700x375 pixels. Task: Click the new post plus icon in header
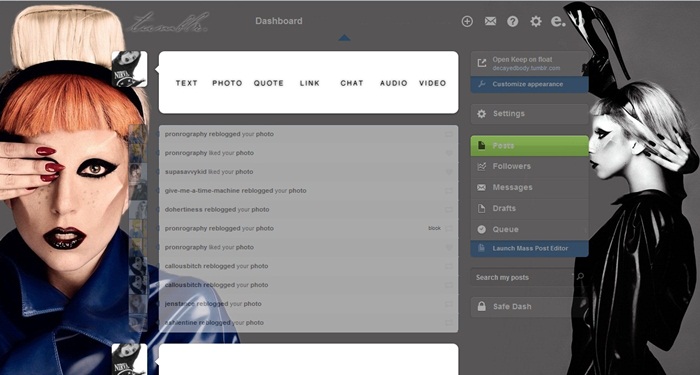[467, 21]
